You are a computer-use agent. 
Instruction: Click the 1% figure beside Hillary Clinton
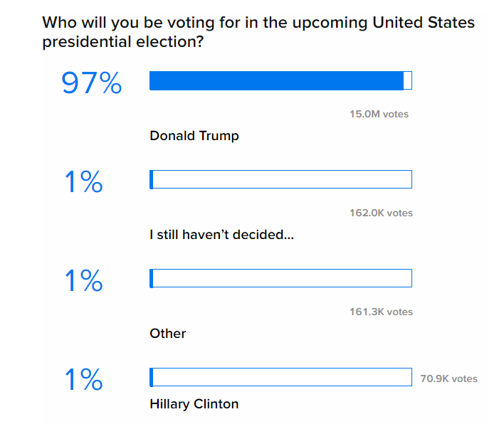[83, 381]
